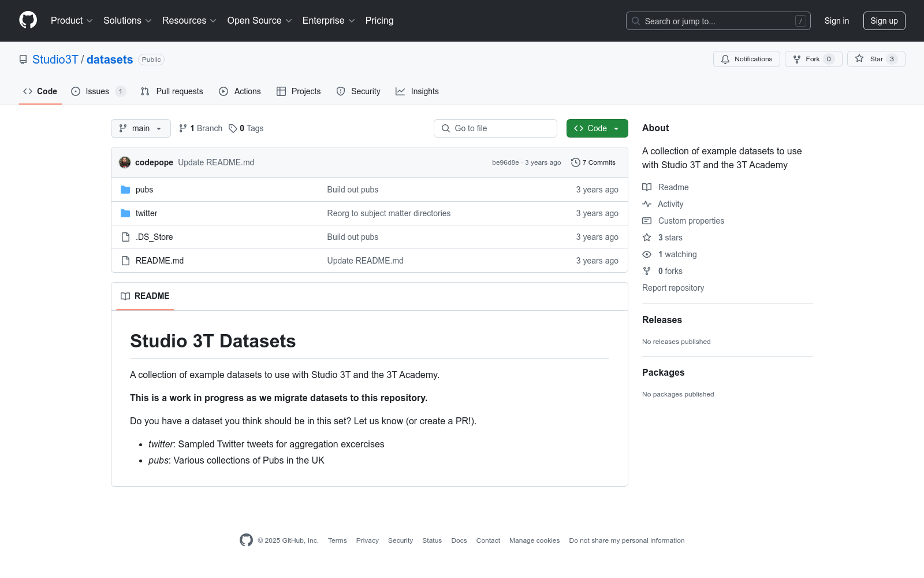
Task: Go to the Pricing page
Action: [379, 20]
